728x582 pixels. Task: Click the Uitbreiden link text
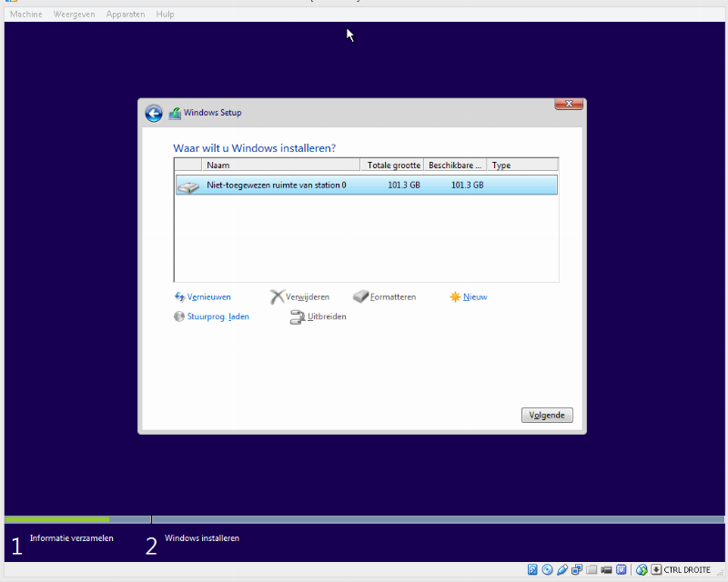click(327, 316)
